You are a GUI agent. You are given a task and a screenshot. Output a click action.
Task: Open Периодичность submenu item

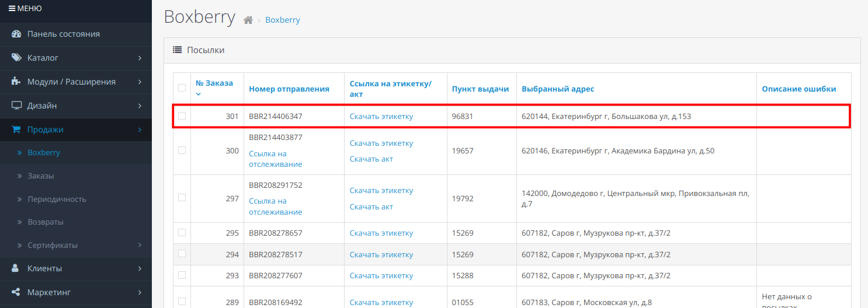click(76, 199)
